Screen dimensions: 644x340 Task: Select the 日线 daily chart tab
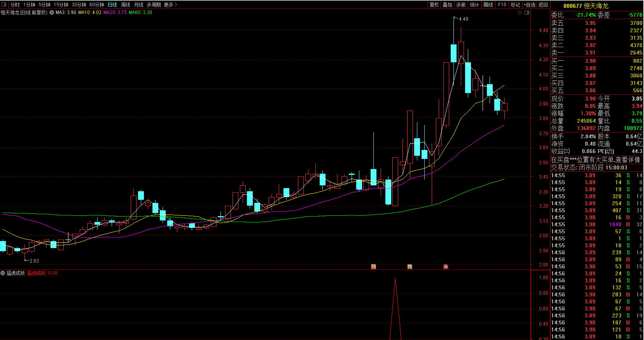[x=112, y=5]
